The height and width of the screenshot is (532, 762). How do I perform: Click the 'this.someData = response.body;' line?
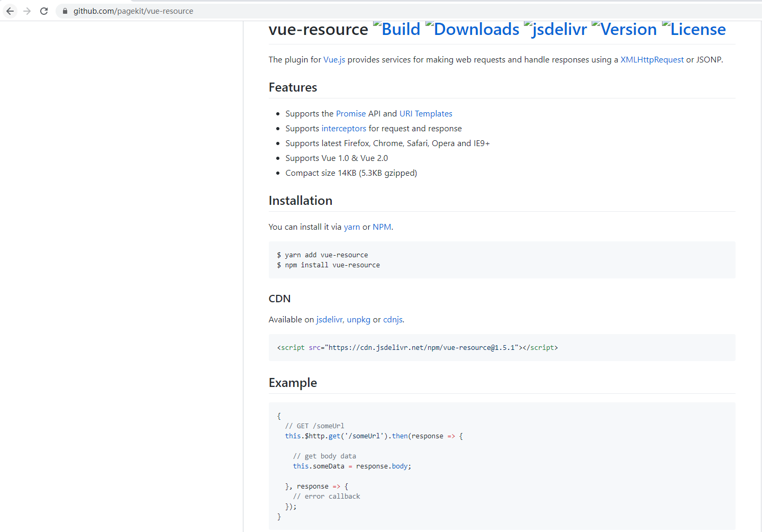[x=352, y=466]
